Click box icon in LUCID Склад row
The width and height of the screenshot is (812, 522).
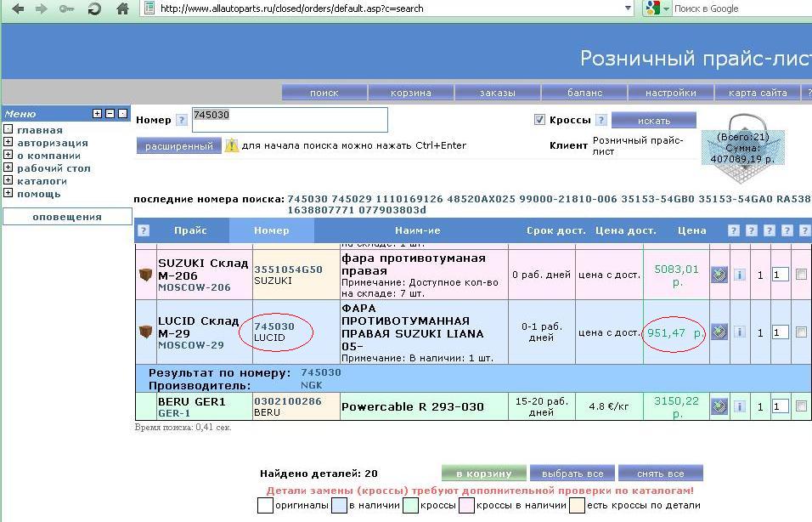(146, 332)
